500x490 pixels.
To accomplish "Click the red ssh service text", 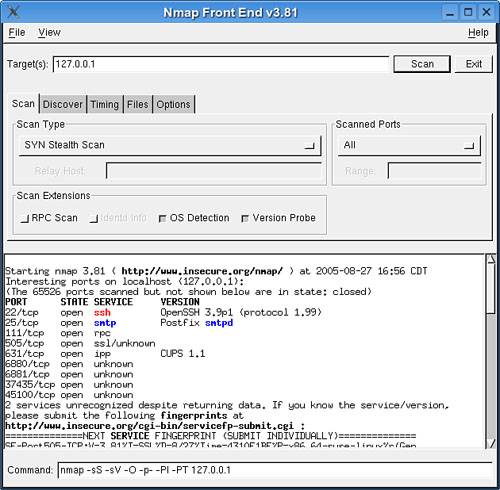I will (x=102, y=313).
